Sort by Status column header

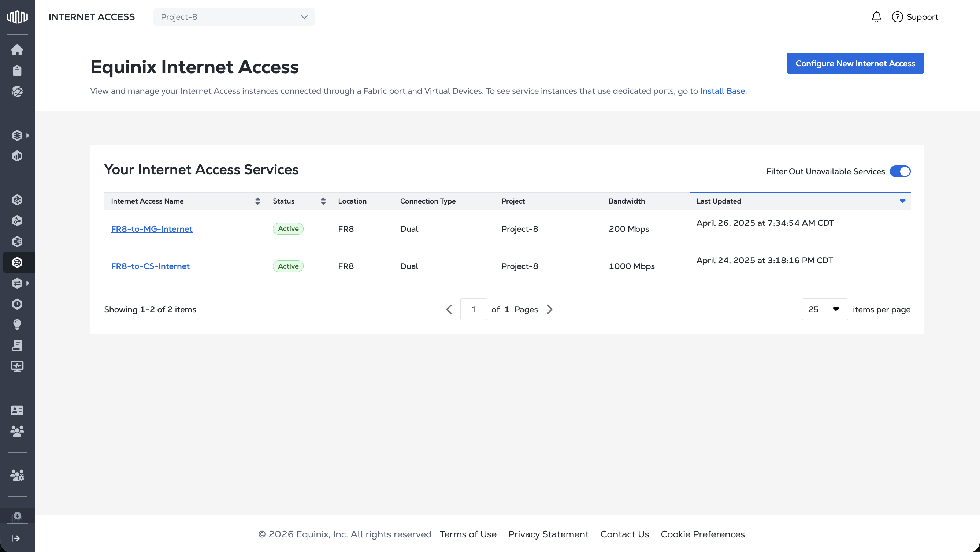point(323,201)
